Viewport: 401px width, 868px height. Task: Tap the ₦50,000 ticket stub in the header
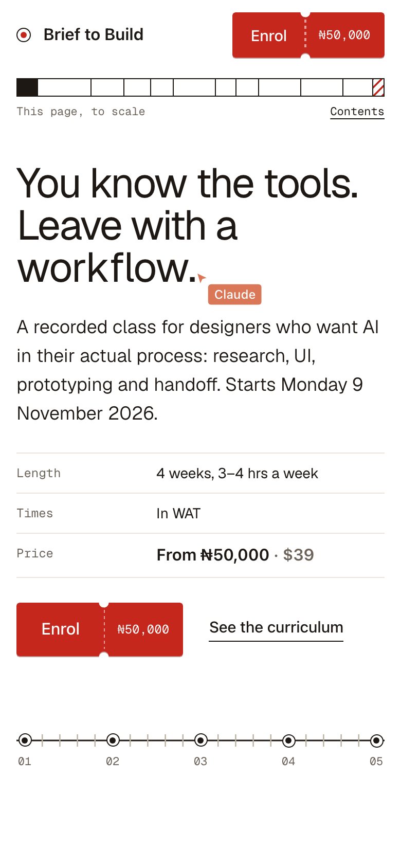[x=344, y=35]
